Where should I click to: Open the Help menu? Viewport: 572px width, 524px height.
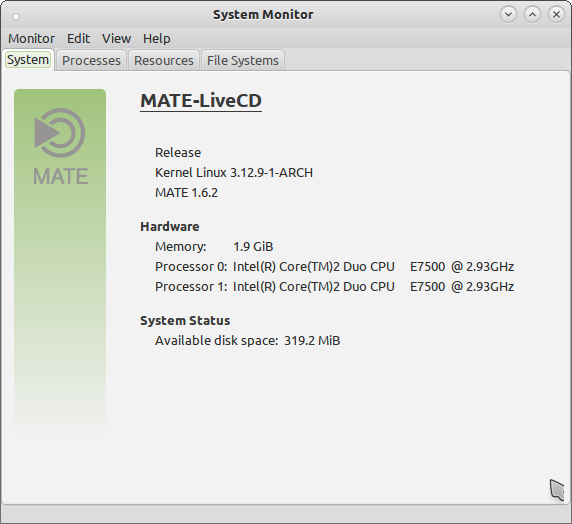click(x=156, y=38)
